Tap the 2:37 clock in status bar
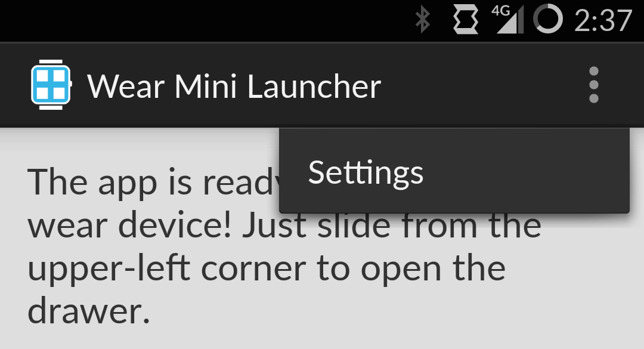This screenshot has width=644, height=349. [603, 20]
